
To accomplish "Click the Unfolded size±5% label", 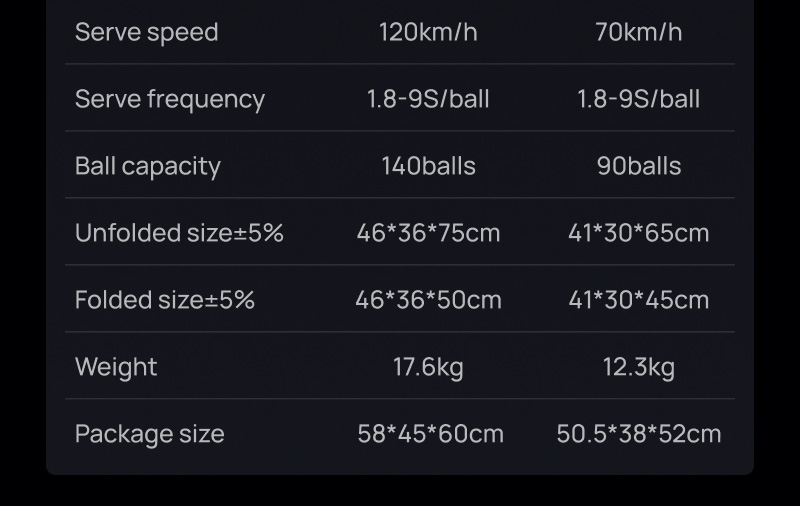I will tap(179, 233).
